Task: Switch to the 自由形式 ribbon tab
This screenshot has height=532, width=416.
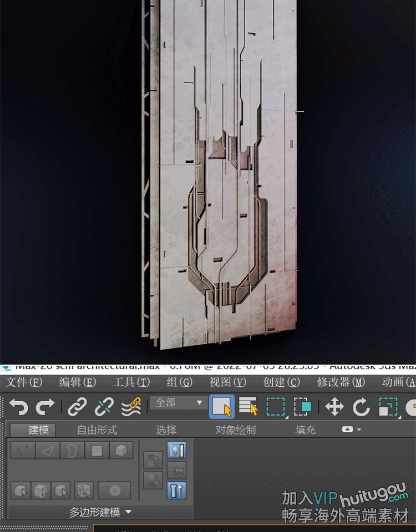Action: pyautogui.click(x=97, y=430)
